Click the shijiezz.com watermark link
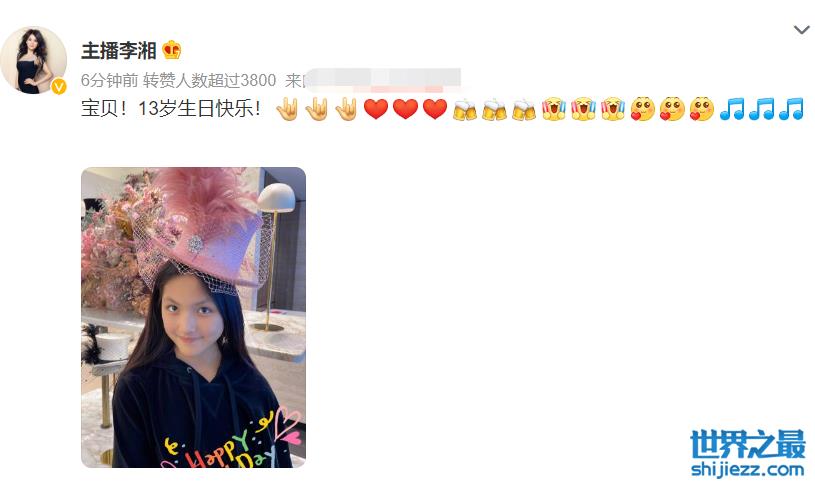815x484 pixels. [x=748, y=469]
